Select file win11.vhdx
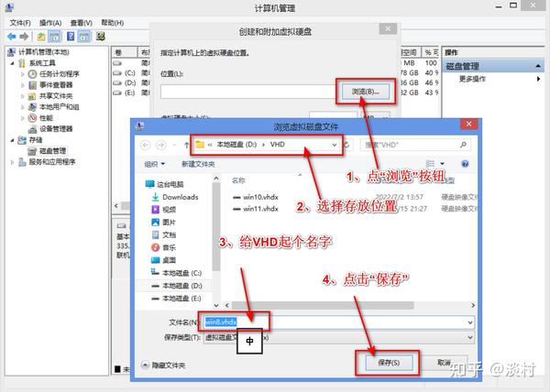This screenshot has width=550, height=392. (x=260, y=209)
